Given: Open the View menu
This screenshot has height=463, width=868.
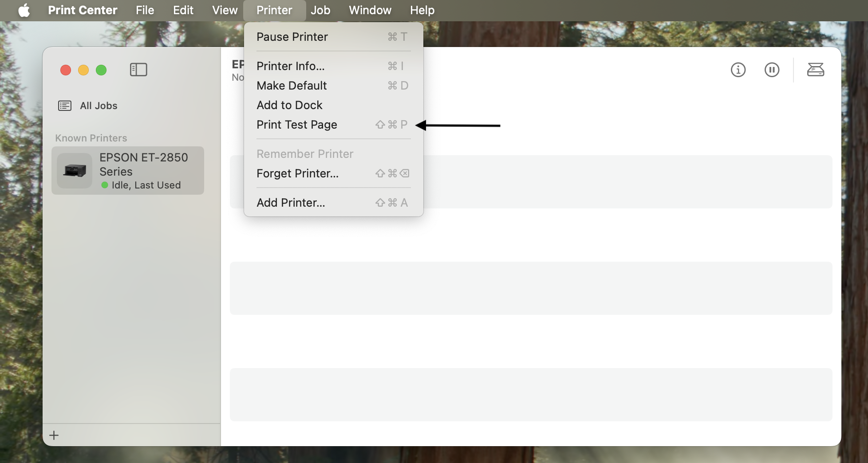Looking at the screenshot, I should click(225, 10).
